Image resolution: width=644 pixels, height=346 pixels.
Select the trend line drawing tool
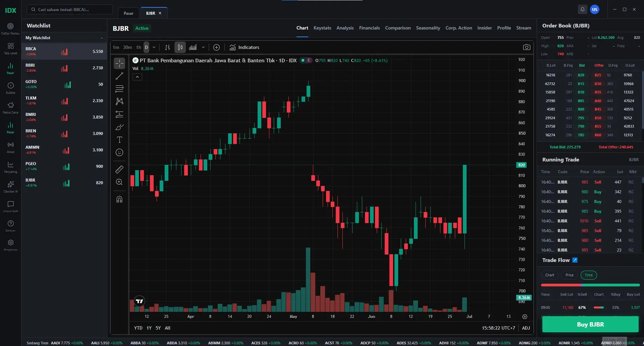tap(119, 76)
